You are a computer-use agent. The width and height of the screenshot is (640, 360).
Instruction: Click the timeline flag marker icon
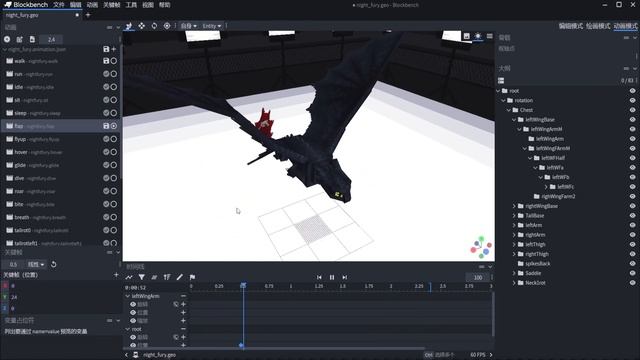tap(192, 277)
